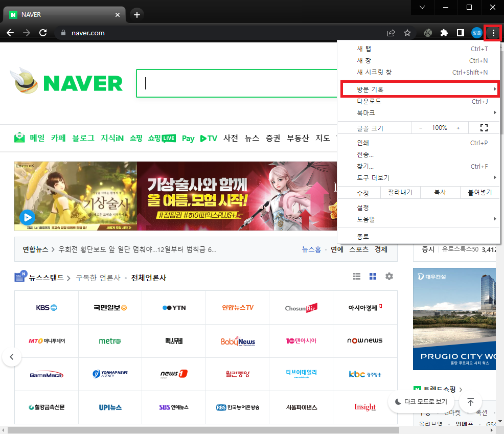Click the browser back arrow
Image resolution: width=504 pixels, height=434 pixels.
[10, 33]
